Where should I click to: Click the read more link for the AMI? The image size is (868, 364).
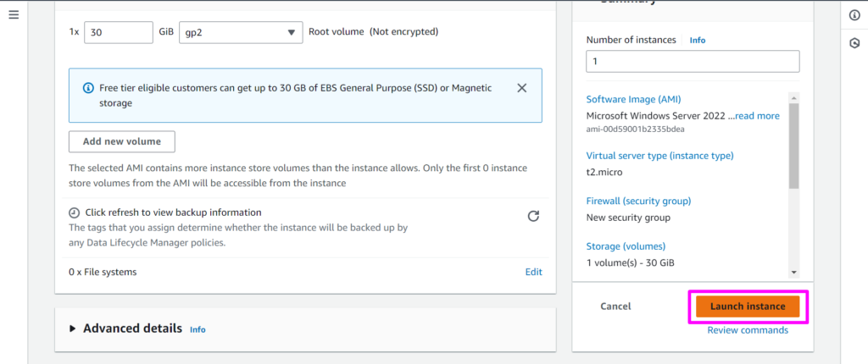(x=757, y=116)
